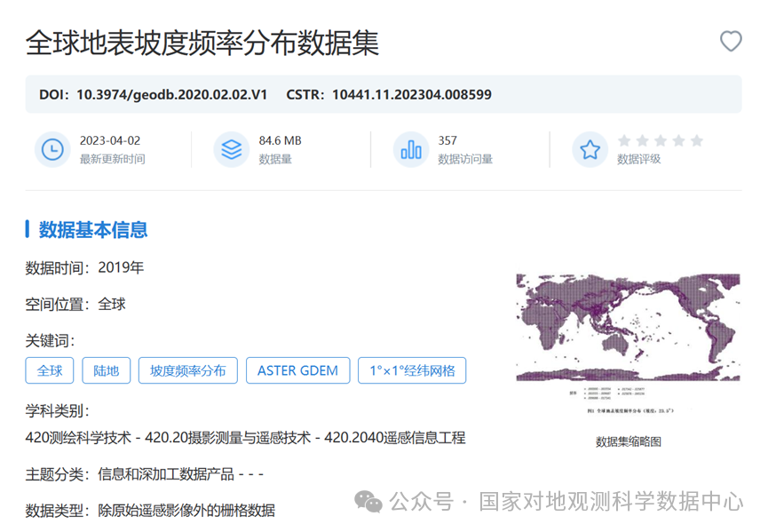768x532 pixels.
Task: Click the clock icon for last update time
Action: (52, 149)
